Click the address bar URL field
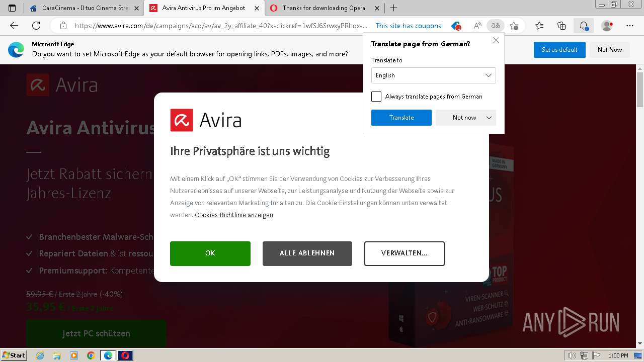Screen dimensions: 644x362 click(x=221, y=26)
